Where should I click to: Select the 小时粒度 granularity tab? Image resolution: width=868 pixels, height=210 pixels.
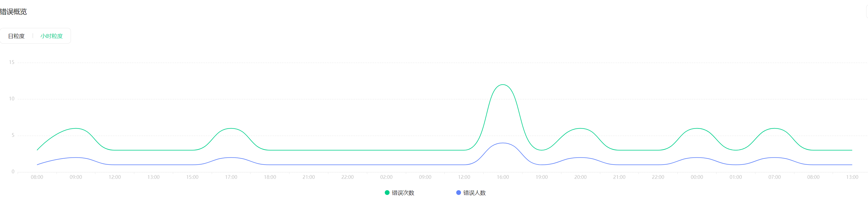pyautogui.click(x=52, y=36)
